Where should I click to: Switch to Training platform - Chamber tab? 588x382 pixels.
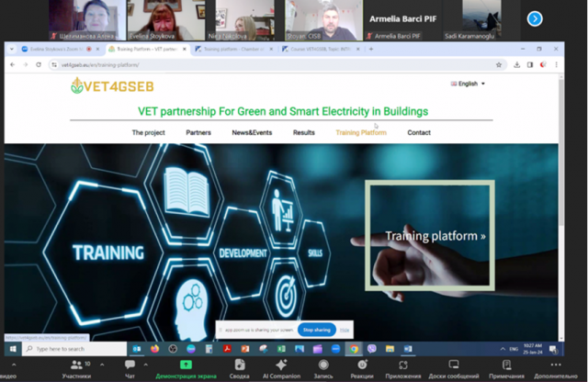pos(232,49)
